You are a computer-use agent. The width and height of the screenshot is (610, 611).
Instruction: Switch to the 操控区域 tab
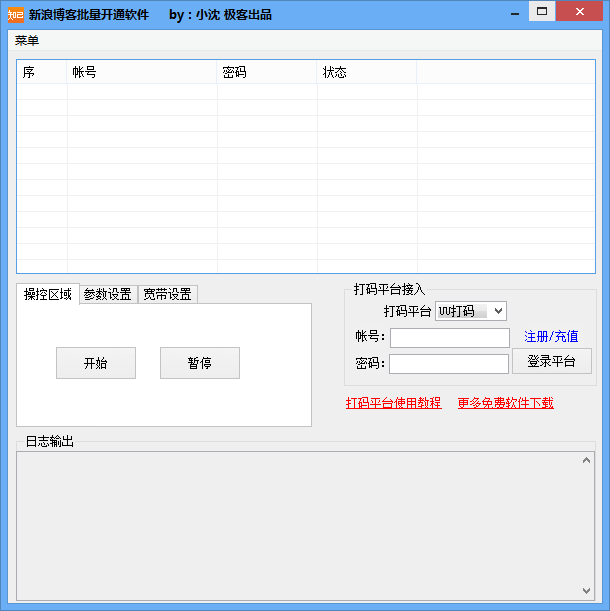[x=48, y=294]
